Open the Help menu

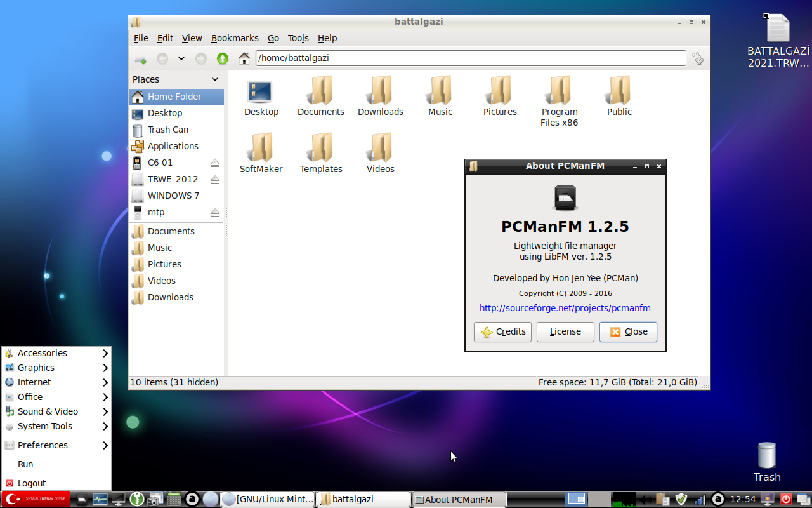tap(327, 38)
